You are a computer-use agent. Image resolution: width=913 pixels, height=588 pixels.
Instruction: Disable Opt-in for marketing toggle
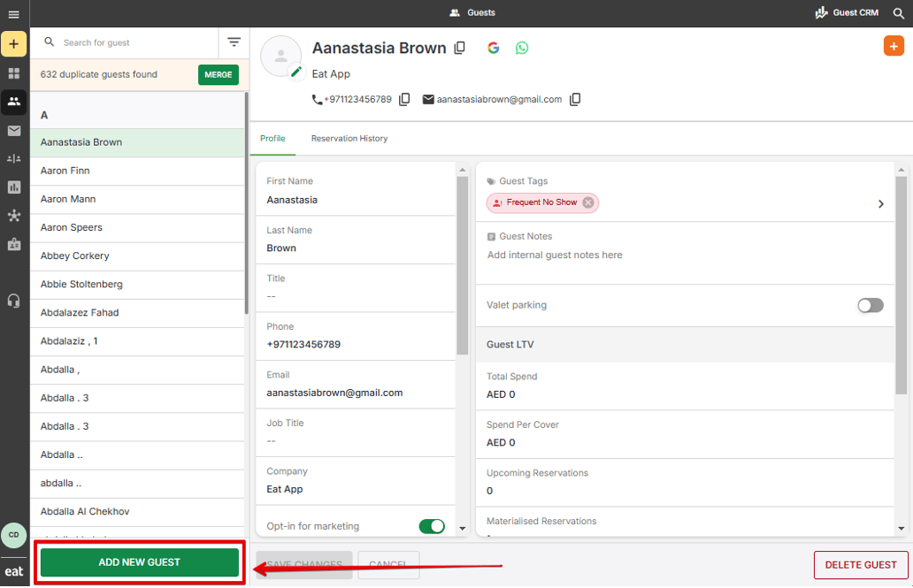pyautogui.click(x=432, y=526)
